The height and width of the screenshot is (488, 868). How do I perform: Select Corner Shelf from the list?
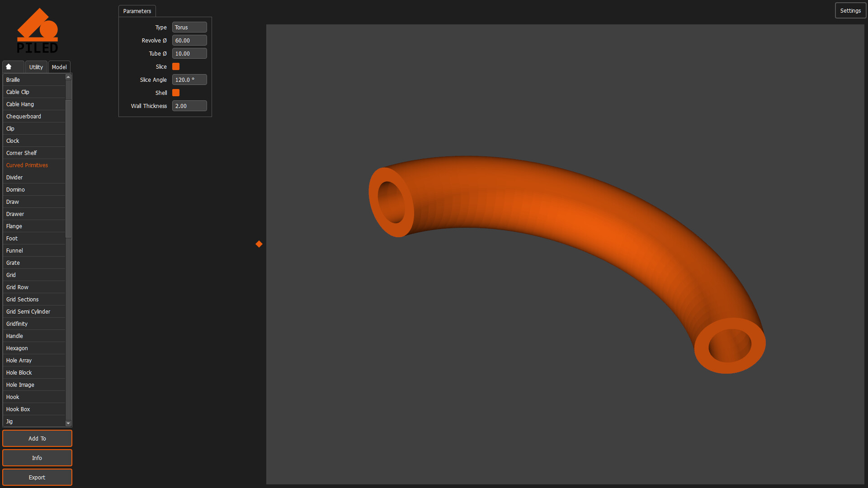click(x=34, y=153)
